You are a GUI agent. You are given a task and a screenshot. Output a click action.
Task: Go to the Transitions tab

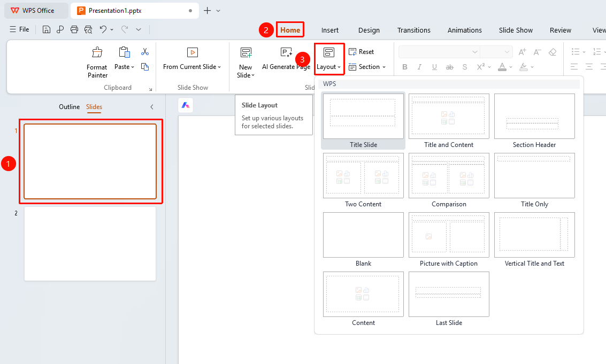tap(413, 30)
